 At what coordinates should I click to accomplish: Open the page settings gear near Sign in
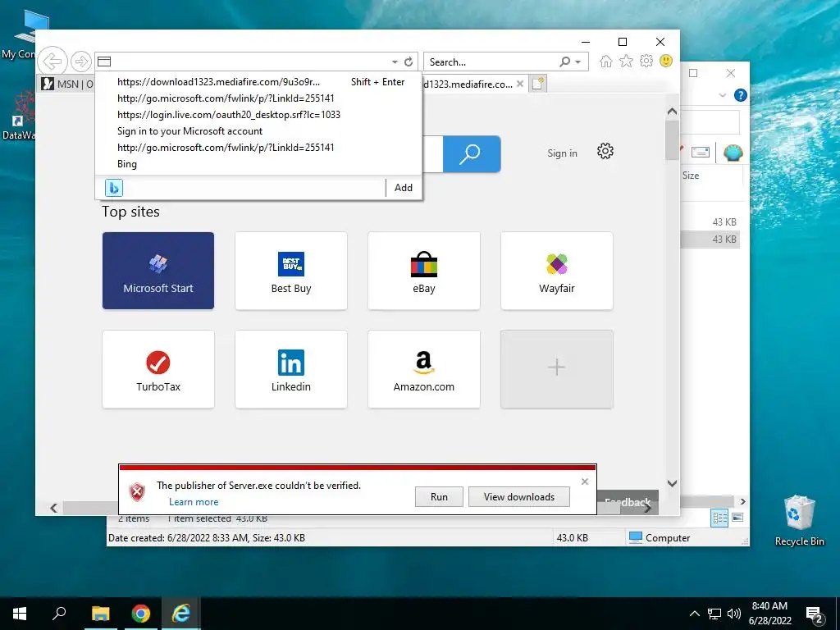pyautogui.click(x=605, y=151)
